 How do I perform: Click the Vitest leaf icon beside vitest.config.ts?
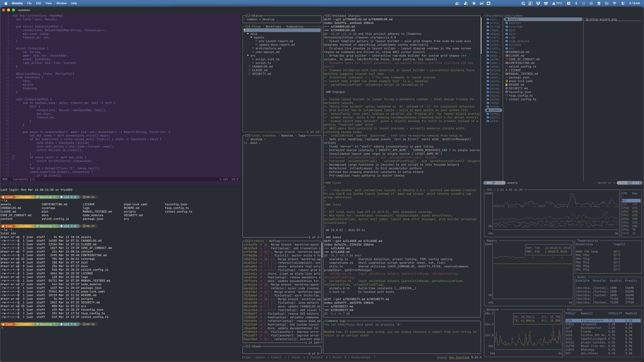[506, 99]
